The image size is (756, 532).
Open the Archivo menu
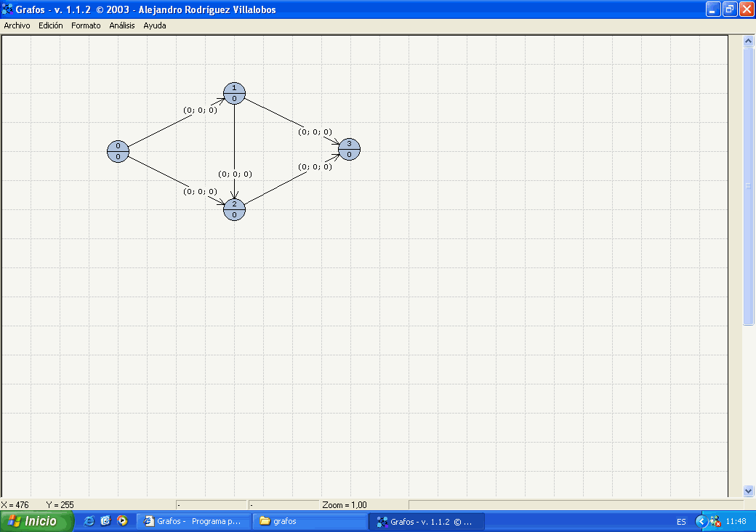coord(17,25)
